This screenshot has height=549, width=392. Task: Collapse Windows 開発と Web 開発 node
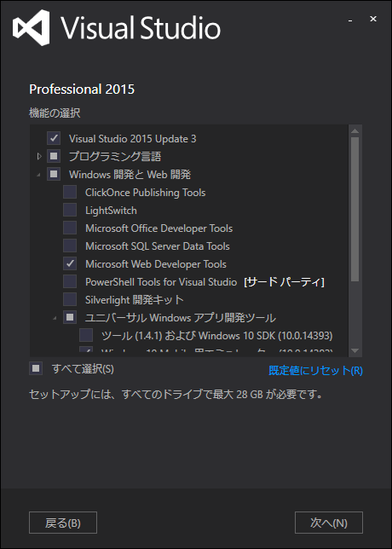[38, 175]
